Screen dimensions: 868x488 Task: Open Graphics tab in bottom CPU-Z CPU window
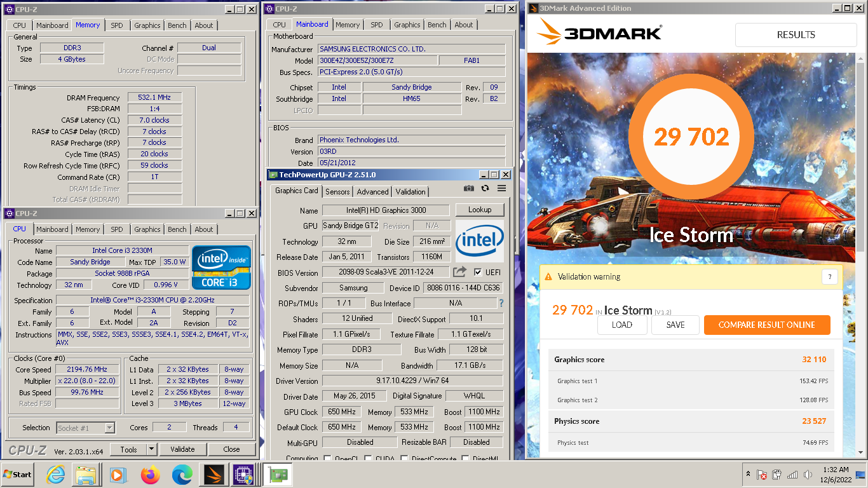click(x=147, y=229)
